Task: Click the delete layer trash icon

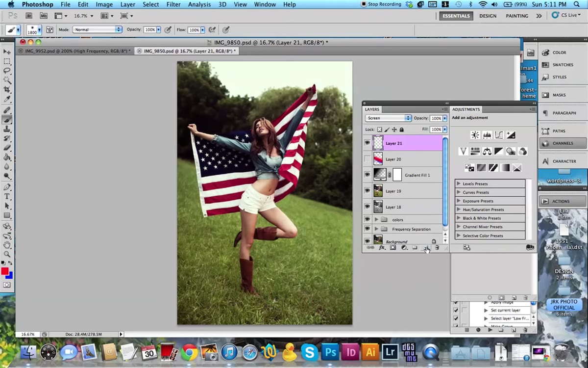Action: 437,248
